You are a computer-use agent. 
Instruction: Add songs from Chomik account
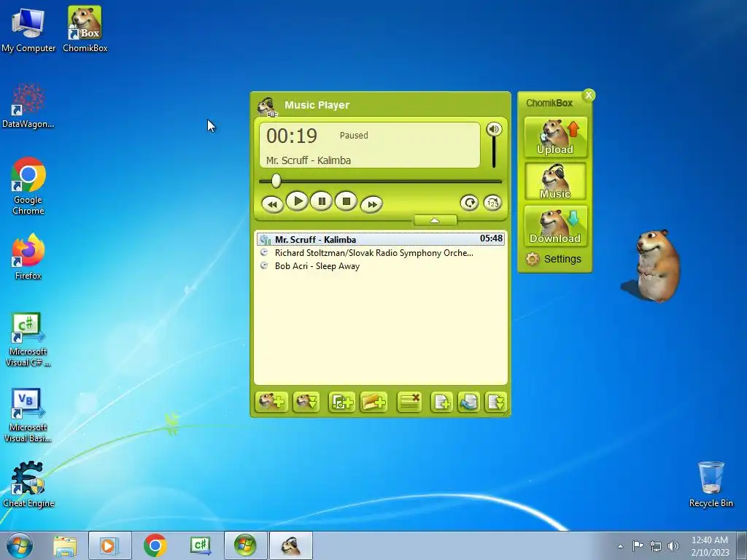271,402
